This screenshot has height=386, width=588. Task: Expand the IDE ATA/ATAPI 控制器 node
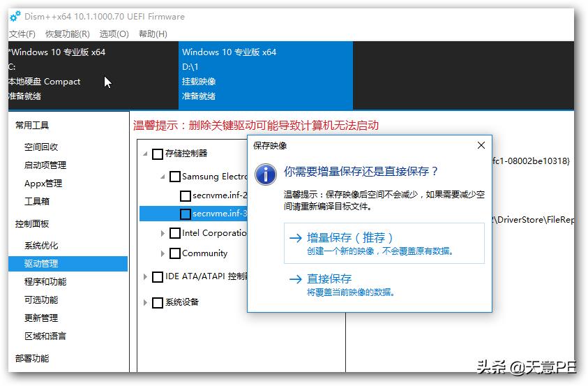[145, 277]
